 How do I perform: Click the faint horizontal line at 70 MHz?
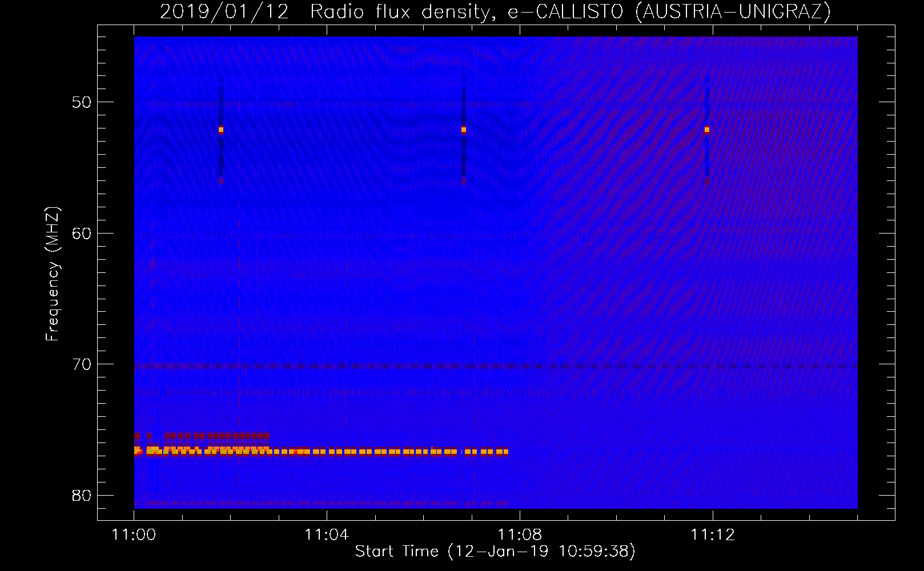click(x=496, y=366)
